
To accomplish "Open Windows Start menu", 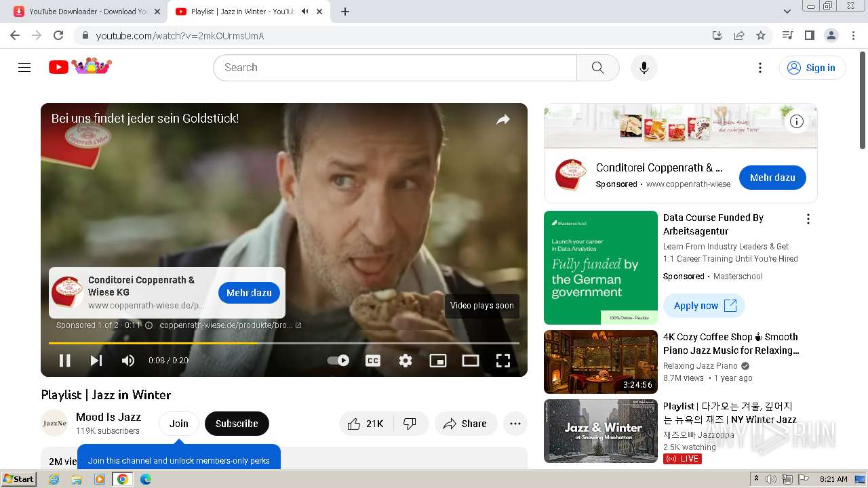I will point(18,479).
